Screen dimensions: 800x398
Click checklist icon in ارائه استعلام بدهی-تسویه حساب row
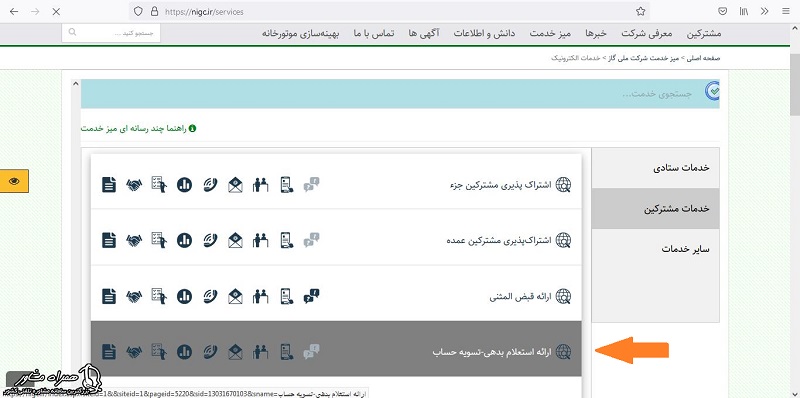(x=159, y=352)
